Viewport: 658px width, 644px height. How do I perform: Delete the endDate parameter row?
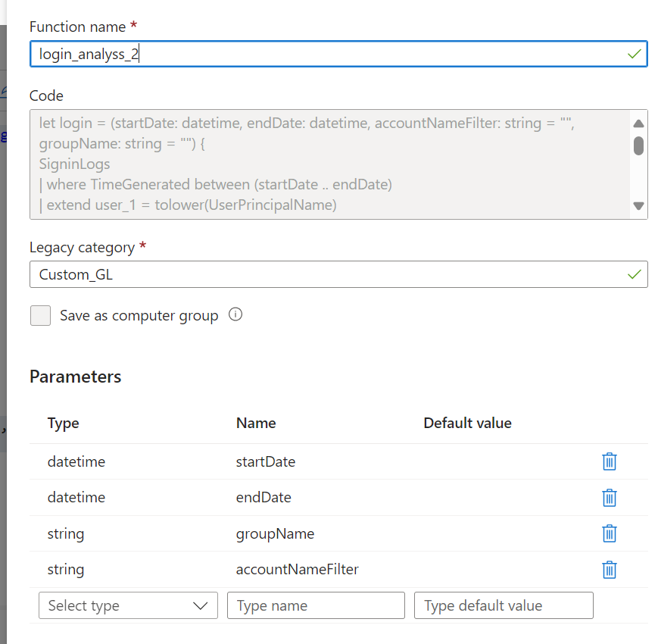(x=610, y=498)
